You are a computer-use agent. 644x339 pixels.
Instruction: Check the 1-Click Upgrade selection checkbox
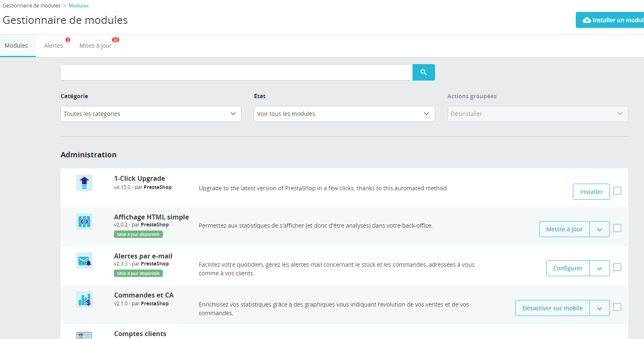pos(617,191)
